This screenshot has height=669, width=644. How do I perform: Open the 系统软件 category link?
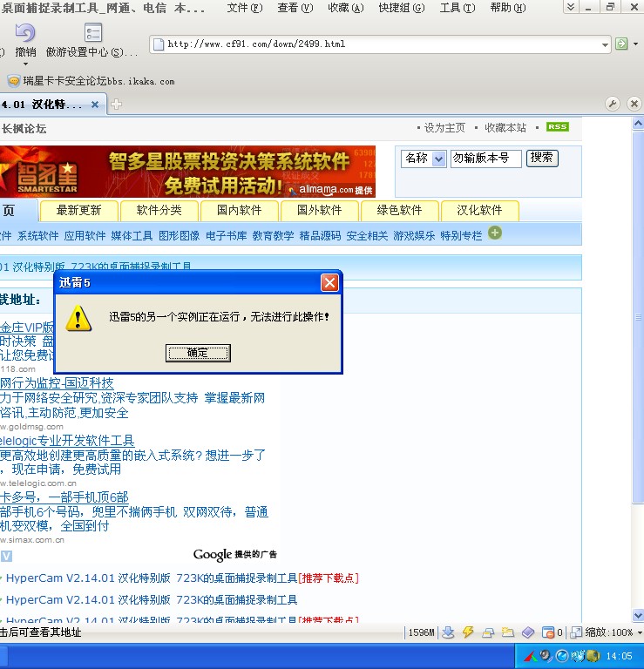pos(37,235)
